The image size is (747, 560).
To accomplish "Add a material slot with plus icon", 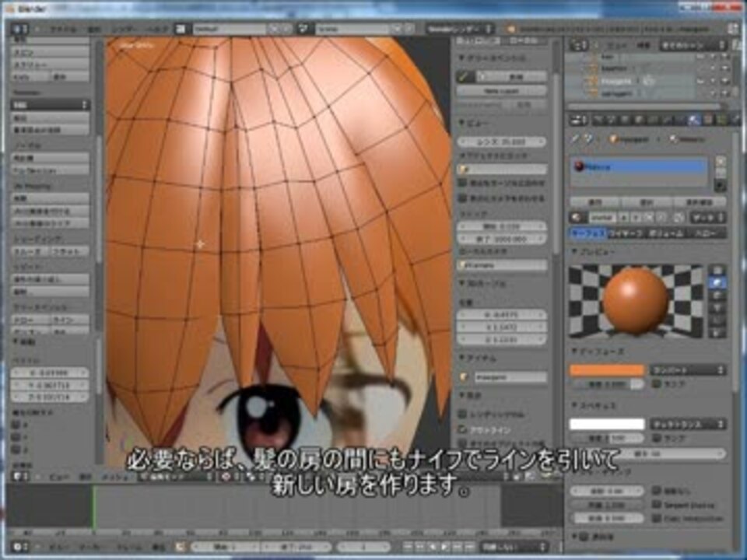I will tap(721, 162).
